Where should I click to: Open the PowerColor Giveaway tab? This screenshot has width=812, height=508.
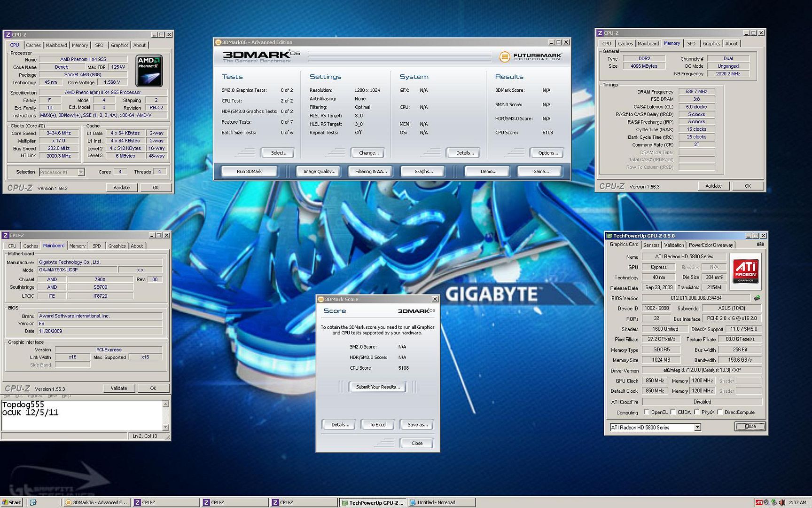click(710, 245)
